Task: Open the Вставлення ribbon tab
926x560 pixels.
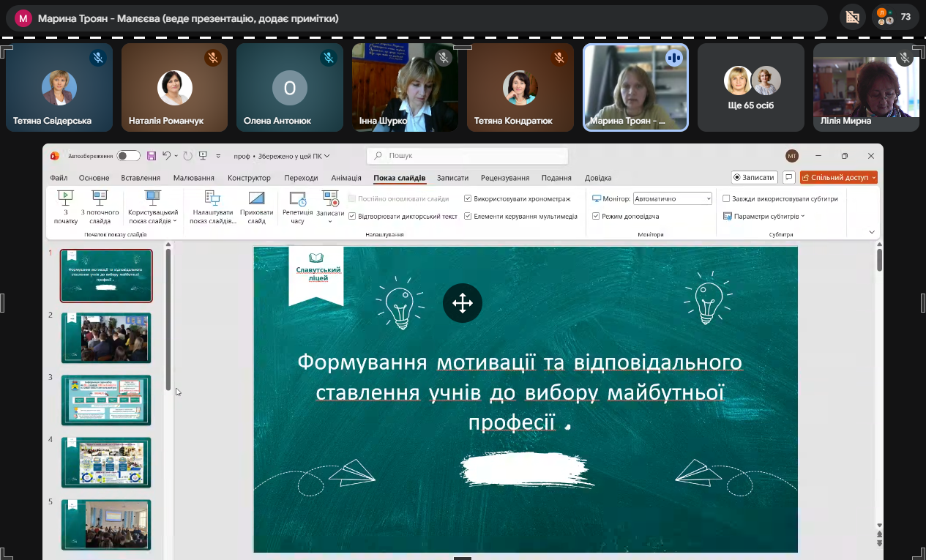Action: pos(141,178)
